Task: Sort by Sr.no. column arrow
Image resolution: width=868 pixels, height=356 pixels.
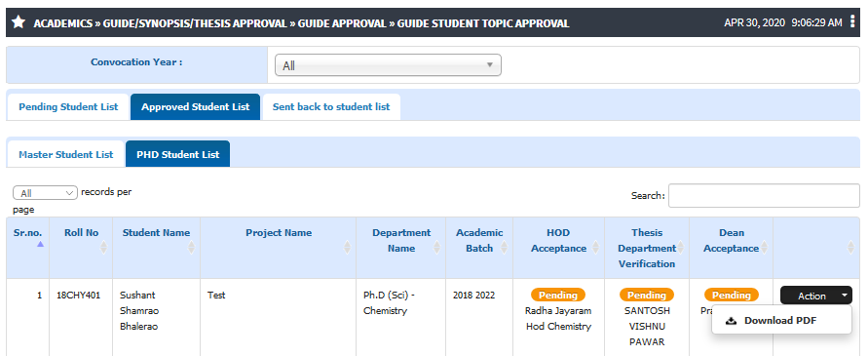Action: [x=40, y=244]
